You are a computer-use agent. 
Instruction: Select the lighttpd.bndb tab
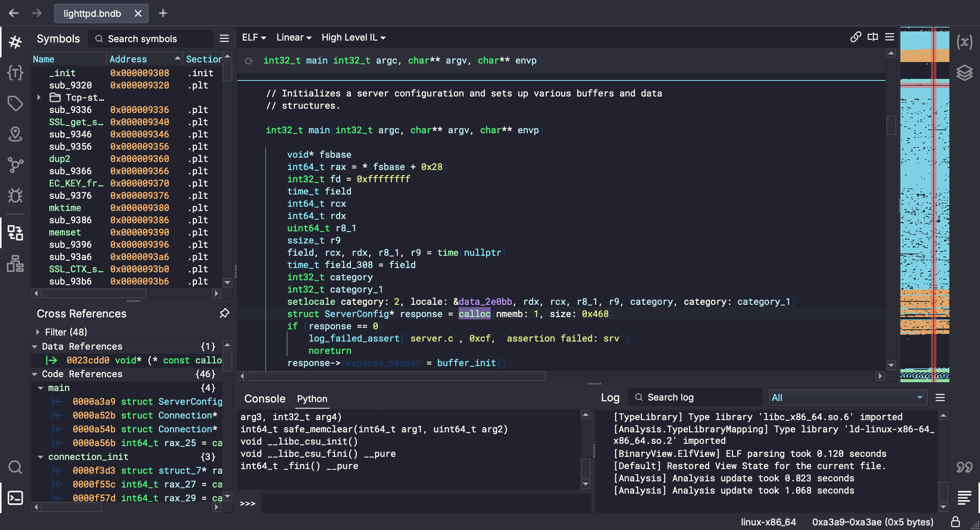pyautogui.click(x=92, y=13)
